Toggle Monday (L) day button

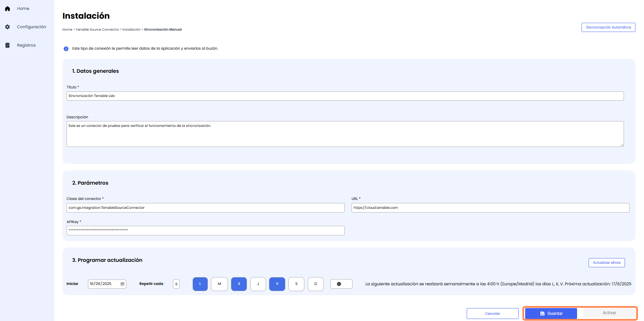tap(200, 284)
